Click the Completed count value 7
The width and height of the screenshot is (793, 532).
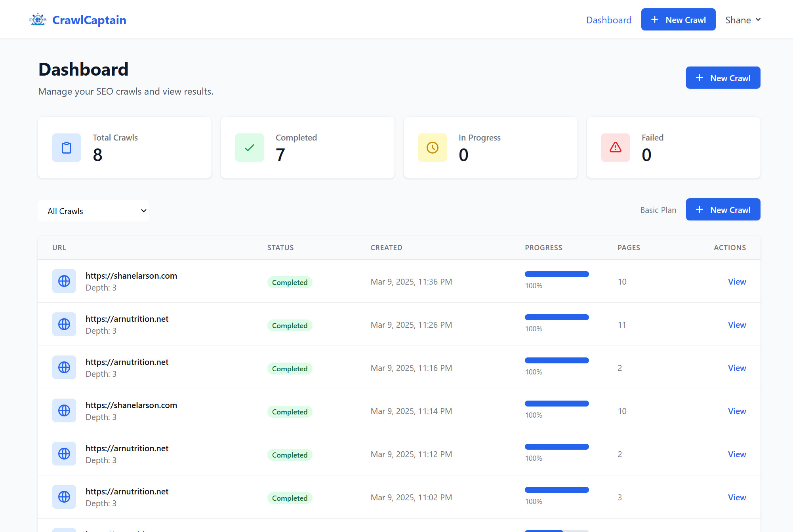click(x=280, y=155)
